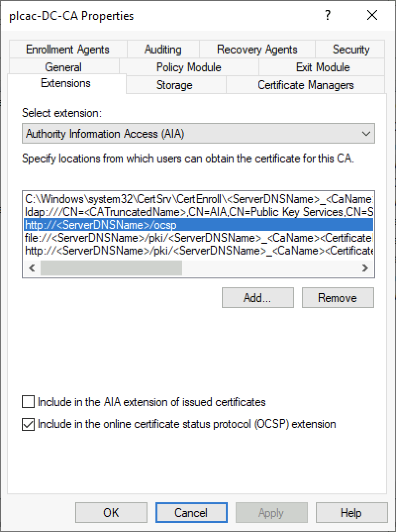Click the right scroll arrow of the list
This screenshot has width=396, height=532.
[365, 267]
